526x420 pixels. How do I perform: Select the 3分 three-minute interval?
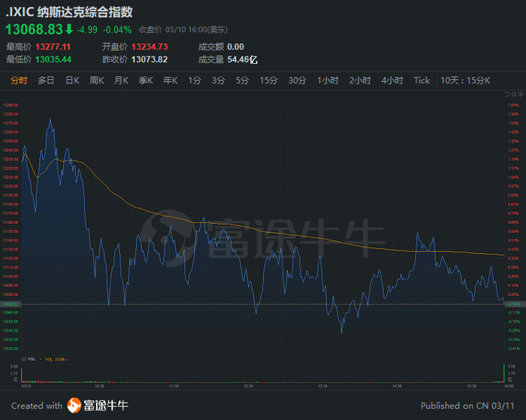tap(219, 80)
